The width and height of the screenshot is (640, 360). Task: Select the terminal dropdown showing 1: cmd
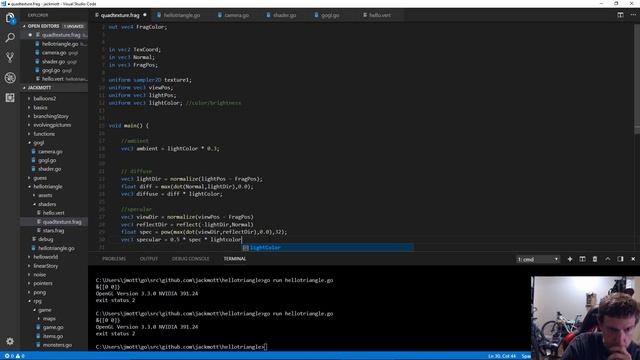point(538,260)
